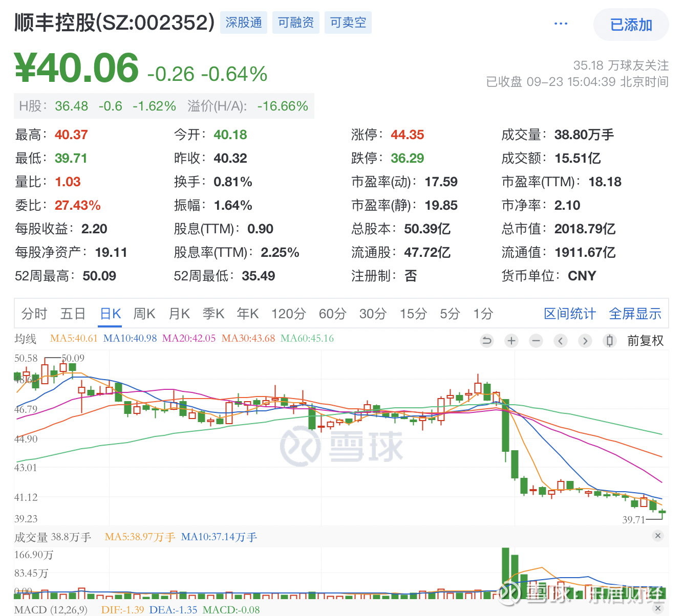Click the 均线 indicator label
The height and width of the screenshot is (616, 685).
pos(26,339)
